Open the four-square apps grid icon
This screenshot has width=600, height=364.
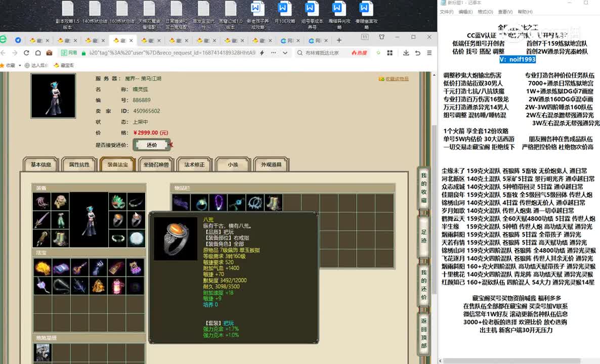pos(390,53)
